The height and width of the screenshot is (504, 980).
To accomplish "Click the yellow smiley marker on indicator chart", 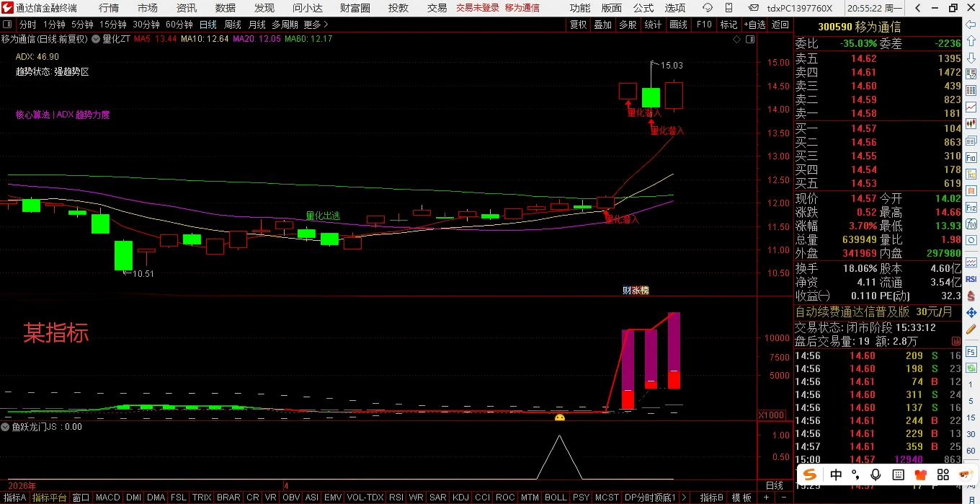I will [559, 417].
